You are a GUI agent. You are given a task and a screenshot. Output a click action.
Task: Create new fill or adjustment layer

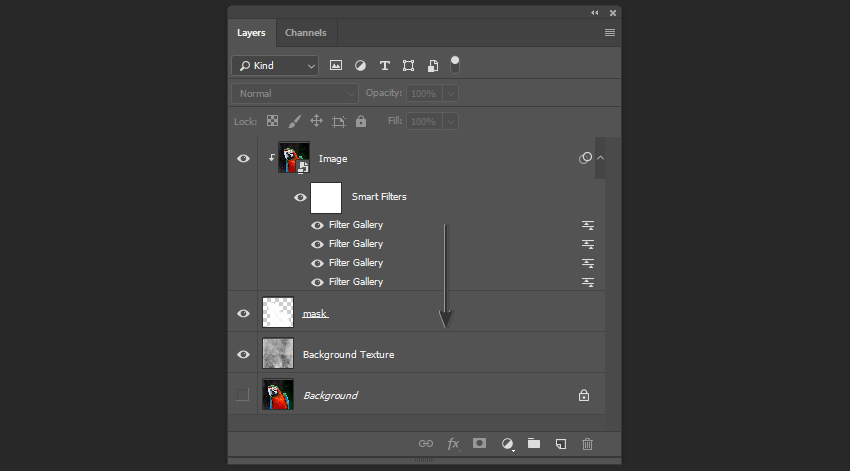tap(507, 444)
